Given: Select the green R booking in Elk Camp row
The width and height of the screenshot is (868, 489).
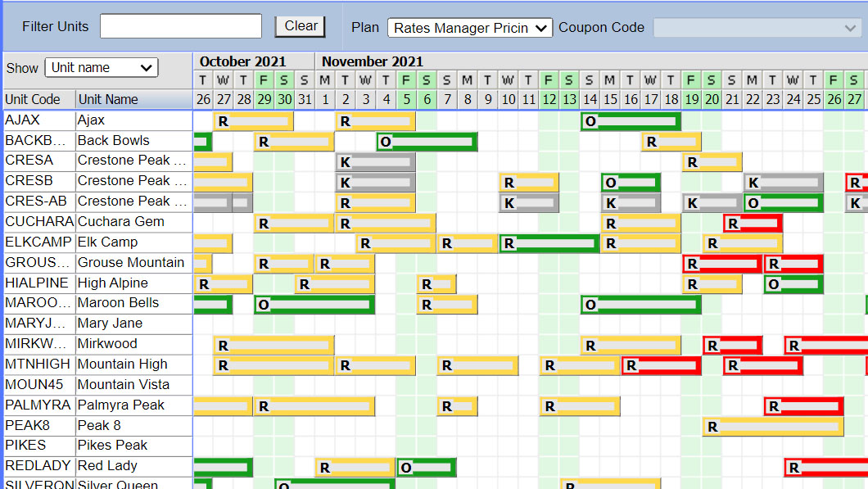Looking at the screenshot, I should pos(549,243).
